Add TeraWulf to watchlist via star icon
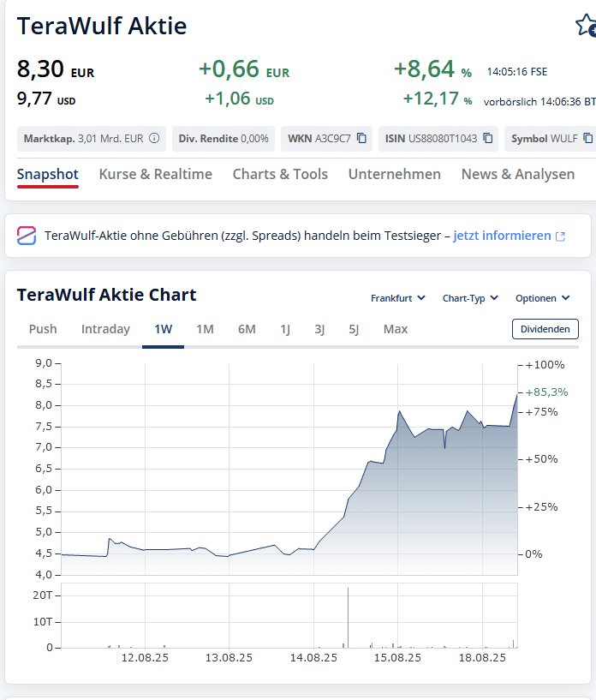Image resolution: width=596 pixels, height=700 pixels. tap(586, 25)
